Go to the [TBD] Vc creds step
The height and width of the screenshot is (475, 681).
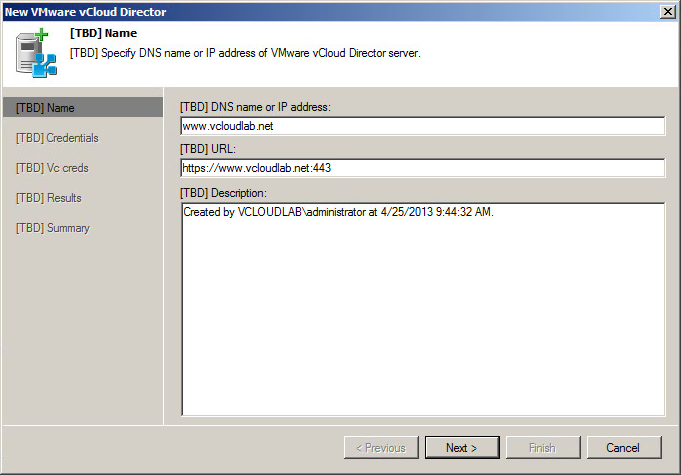tap(52, 168)
